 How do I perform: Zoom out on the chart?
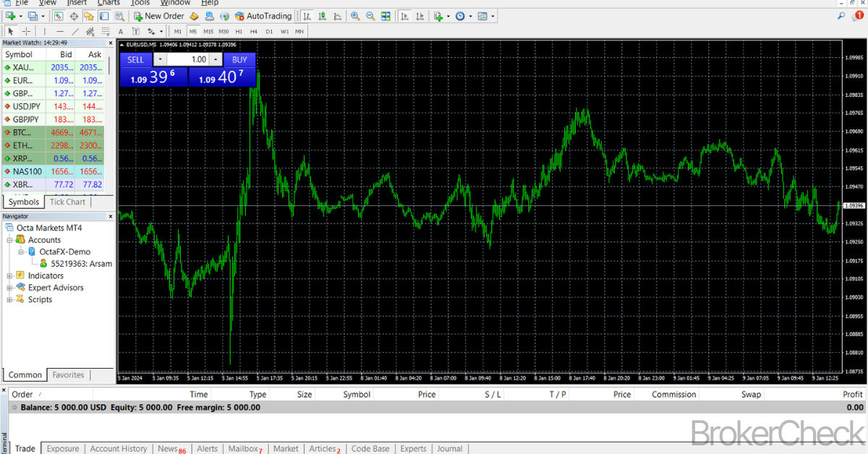(370, 16)
